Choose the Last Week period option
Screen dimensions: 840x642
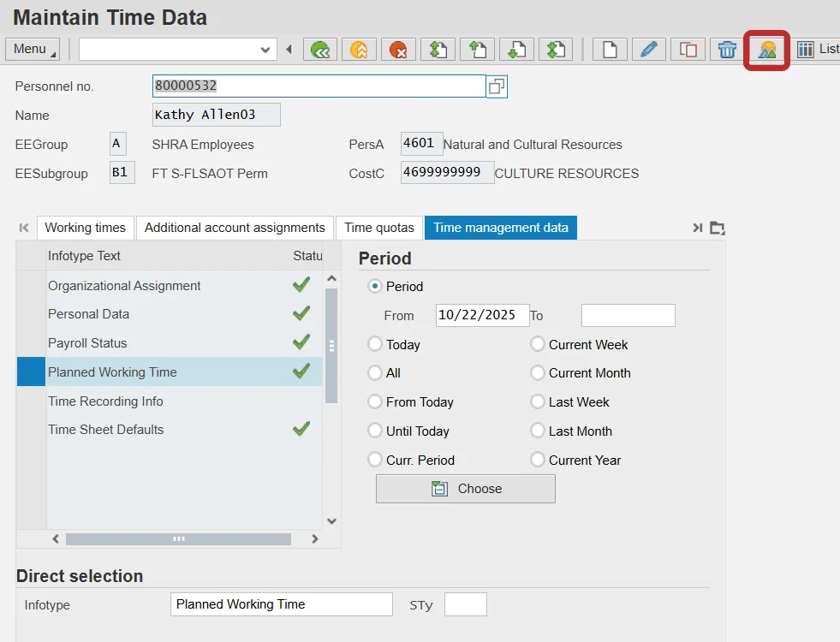(538, 402)
